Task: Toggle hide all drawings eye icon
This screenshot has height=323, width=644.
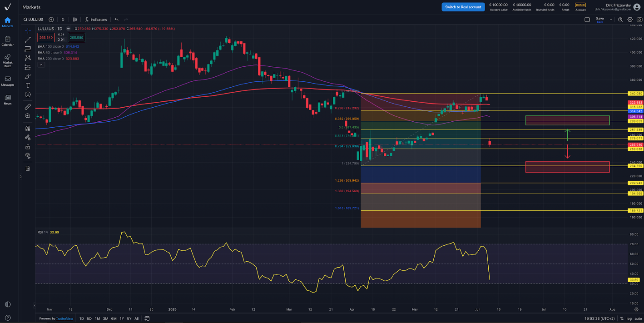Action: 28,155
